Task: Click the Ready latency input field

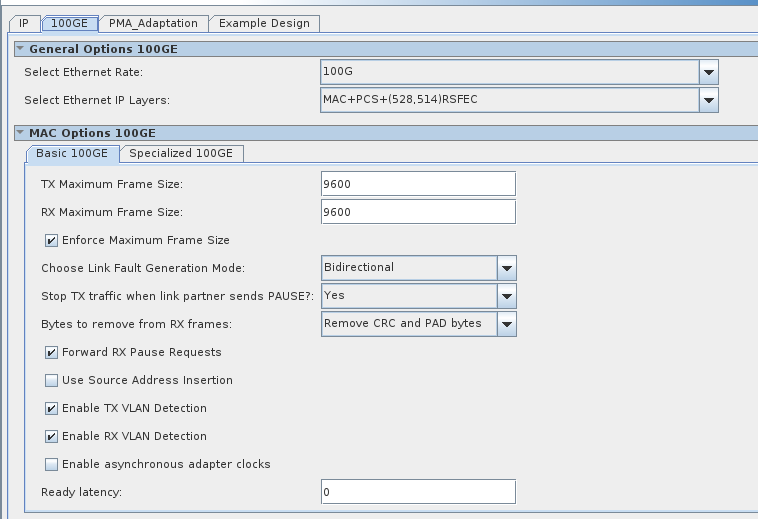Action: click(x=418, y=492)
